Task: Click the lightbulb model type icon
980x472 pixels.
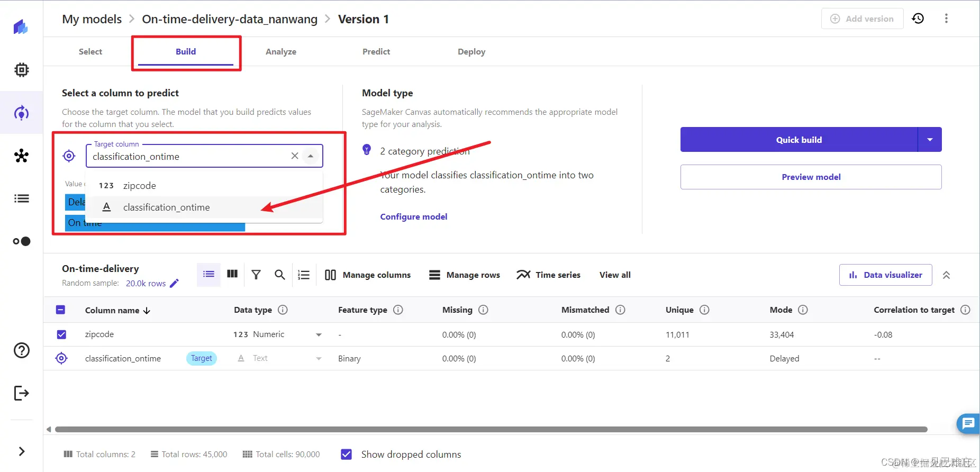Action: (x=367, y=150)
